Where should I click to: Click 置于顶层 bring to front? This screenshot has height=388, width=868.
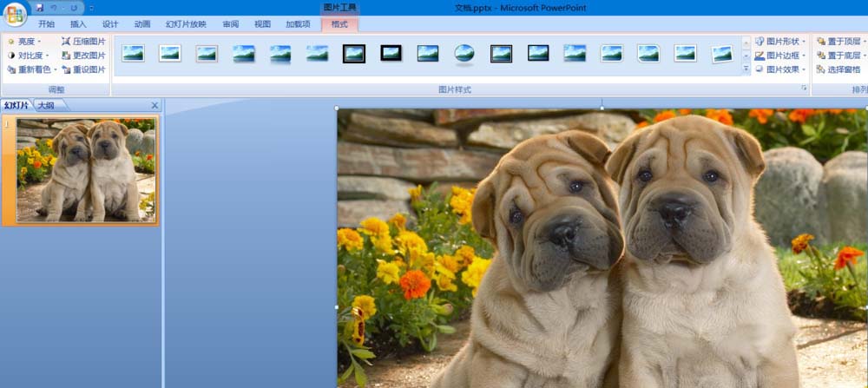click(841, 42)
